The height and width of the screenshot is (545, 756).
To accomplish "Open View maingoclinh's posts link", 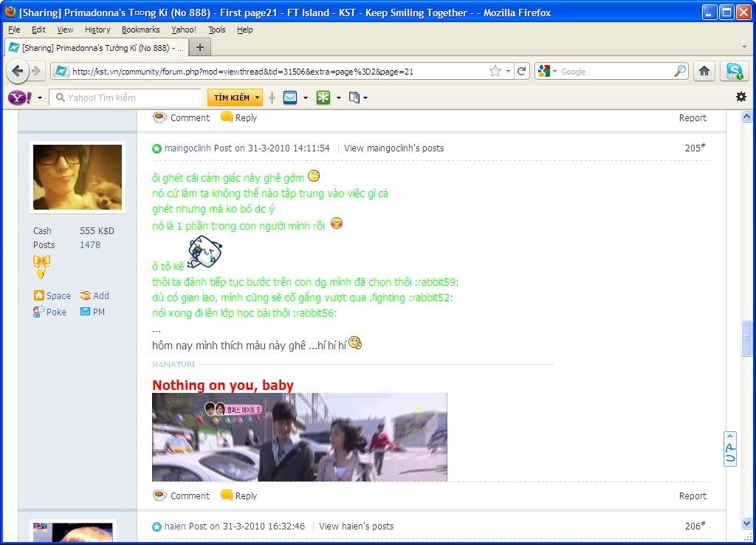I will 394,148.
